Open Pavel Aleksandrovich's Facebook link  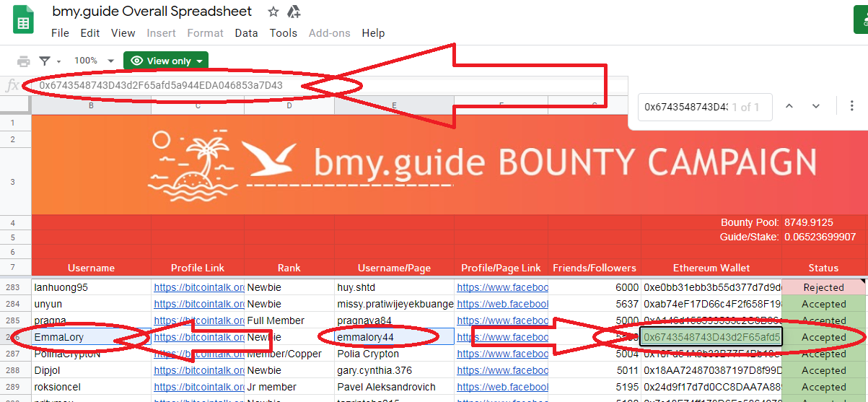[502, 387]
